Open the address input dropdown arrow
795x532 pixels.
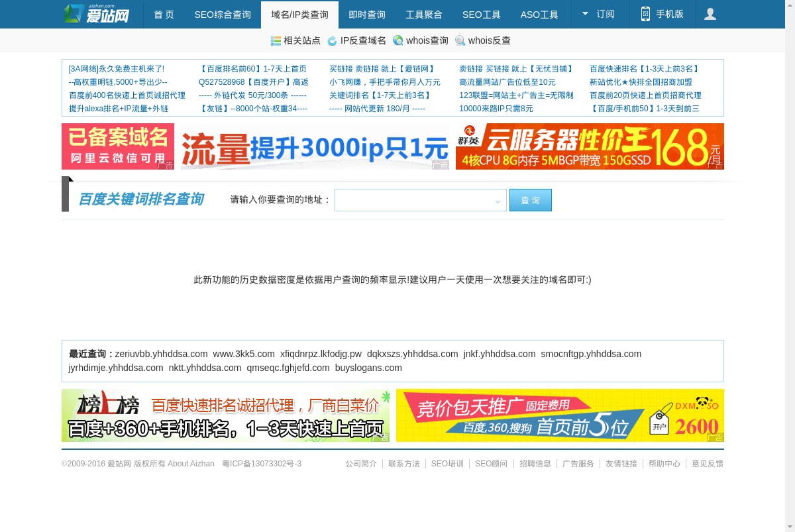[x=498, y=201]
